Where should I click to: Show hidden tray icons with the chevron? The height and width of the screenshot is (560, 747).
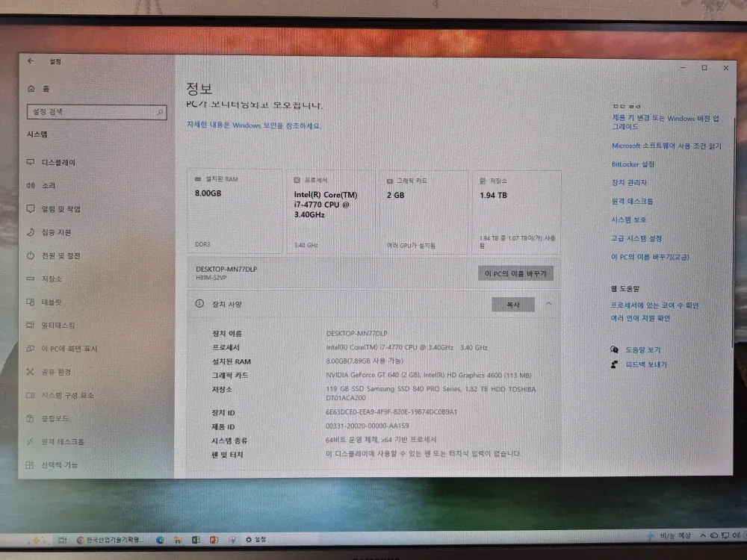703,535
